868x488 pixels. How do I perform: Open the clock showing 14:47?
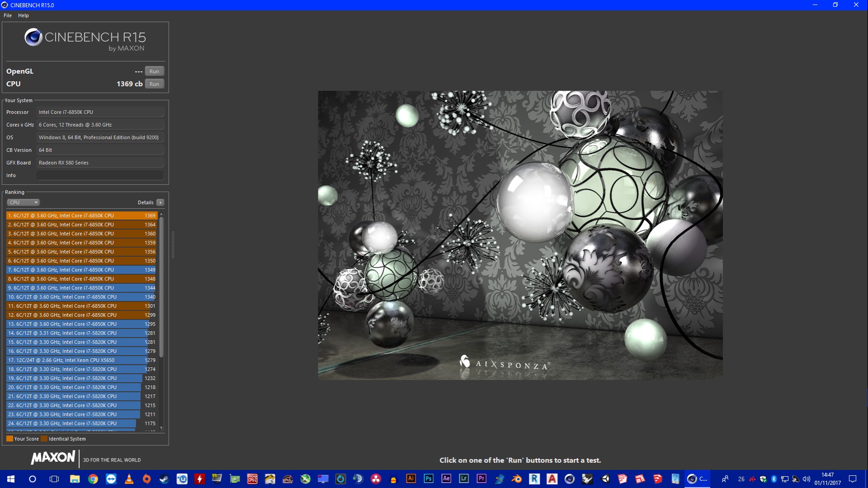828,479
